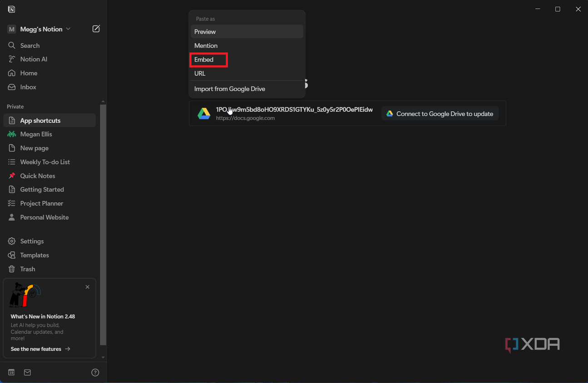Click the New page document icon

(12, 148)
